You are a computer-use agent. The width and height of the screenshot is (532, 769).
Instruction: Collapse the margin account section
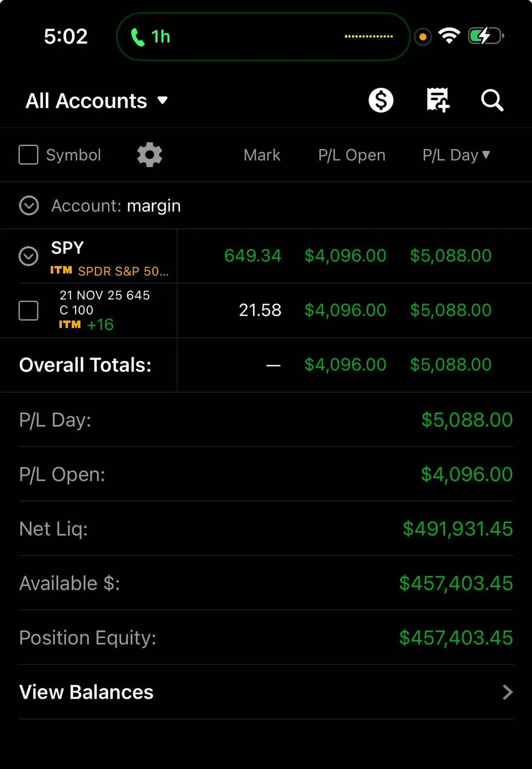tap(29, 206)
